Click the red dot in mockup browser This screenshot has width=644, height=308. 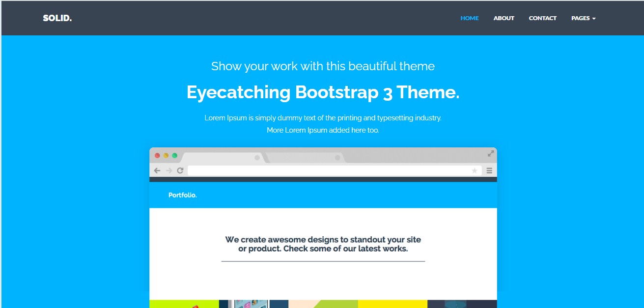pos(158,155)
